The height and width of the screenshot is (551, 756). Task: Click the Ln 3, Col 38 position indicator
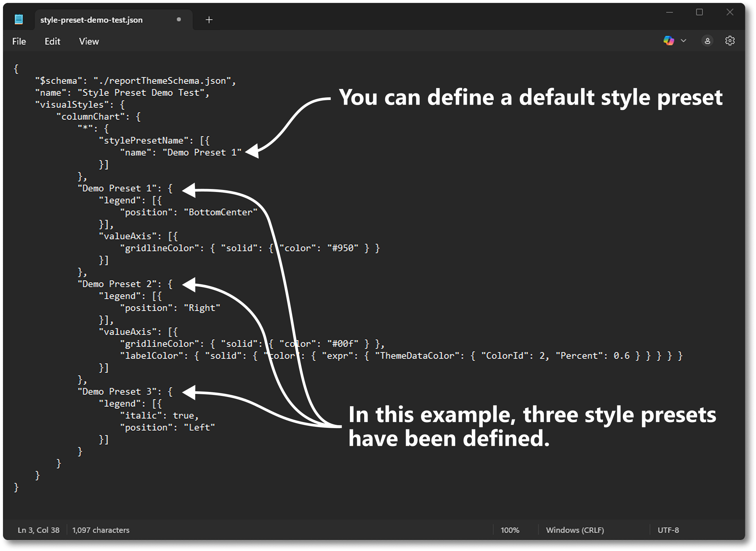point(38,530)
